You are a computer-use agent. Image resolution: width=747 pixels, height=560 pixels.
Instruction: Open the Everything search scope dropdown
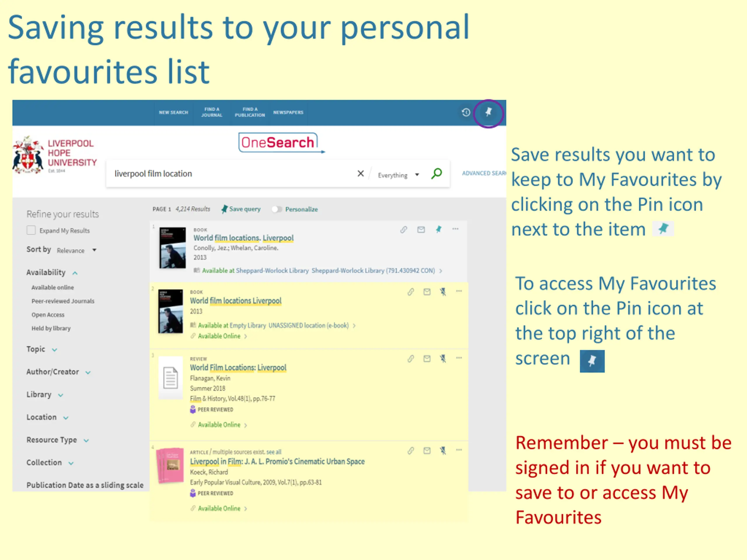(399, 175)
